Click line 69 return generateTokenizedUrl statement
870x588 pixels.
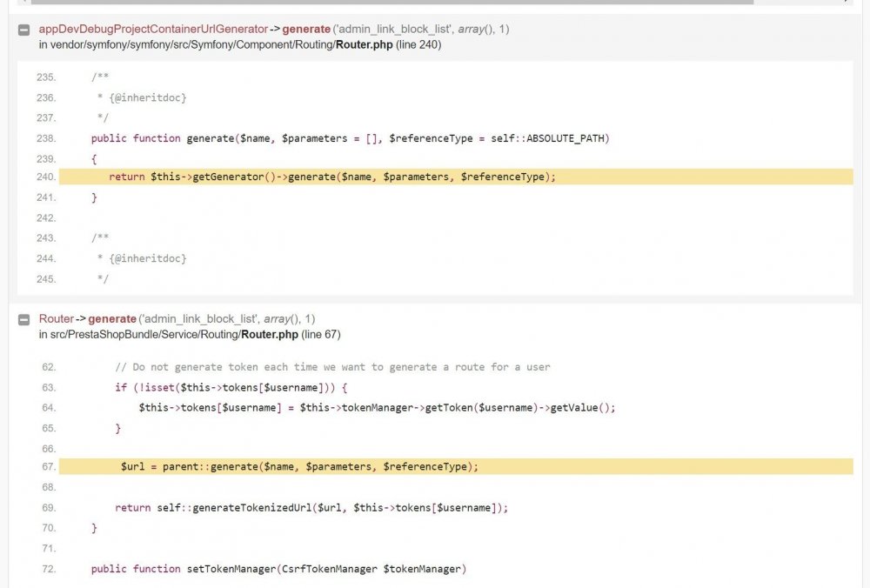point(311,508)
